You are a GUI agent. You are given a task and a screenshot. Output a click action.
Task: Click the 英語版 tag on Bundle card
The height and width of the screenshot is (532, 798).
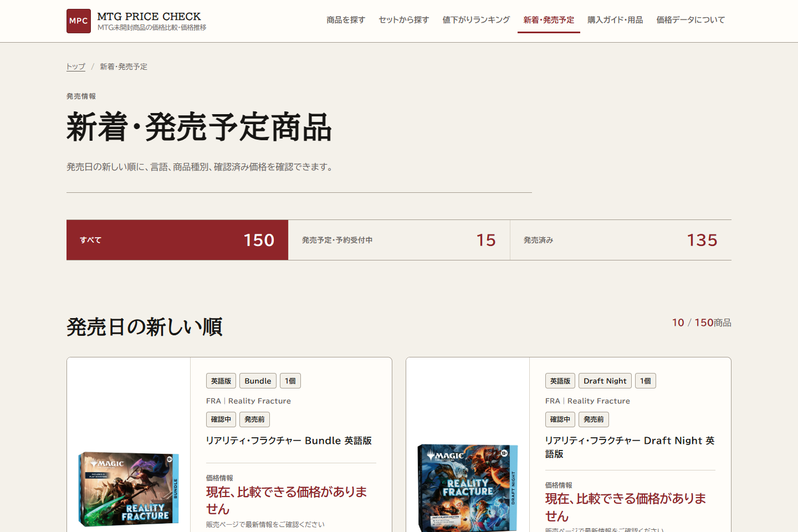(x=221, y=381)
